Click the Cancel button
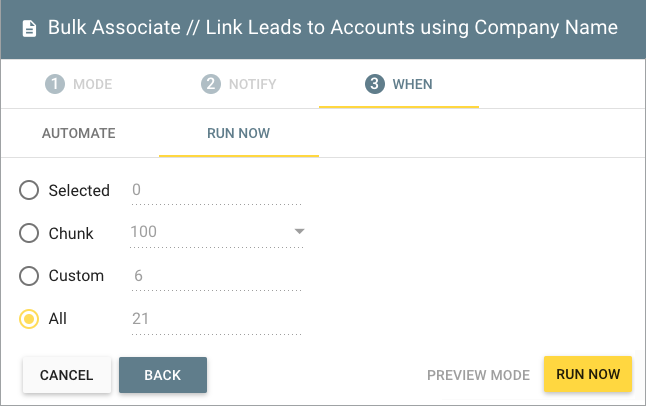Viewport: 646px width, 406px height. [67, 375]
